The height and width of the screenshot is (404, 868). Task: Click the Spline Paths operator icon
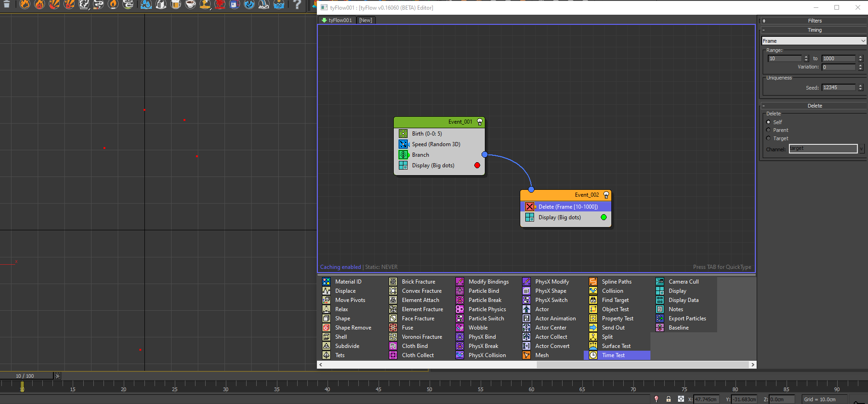coord(593,282)
